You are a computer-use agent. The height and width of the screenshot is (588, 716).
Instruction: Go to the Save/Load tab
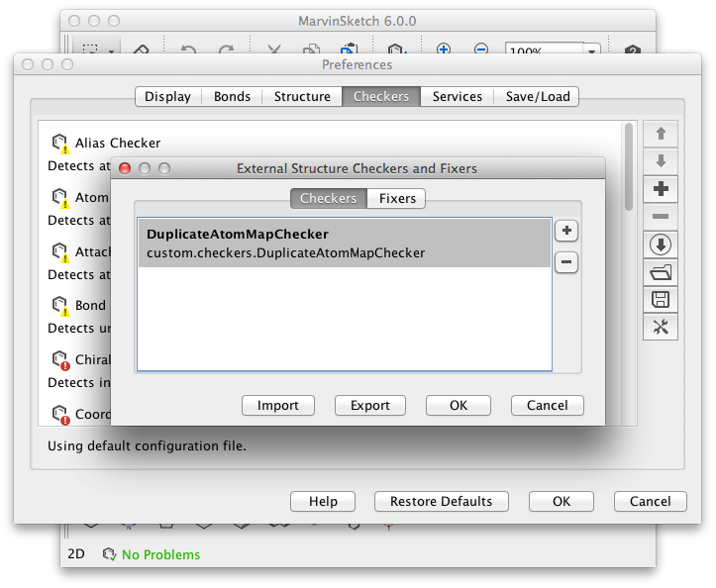(538, 96)
